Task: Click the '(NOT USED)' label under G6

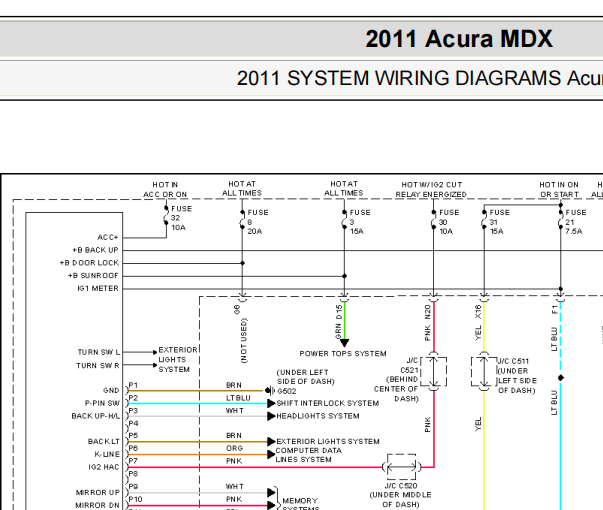Action: tap(244, 340)
